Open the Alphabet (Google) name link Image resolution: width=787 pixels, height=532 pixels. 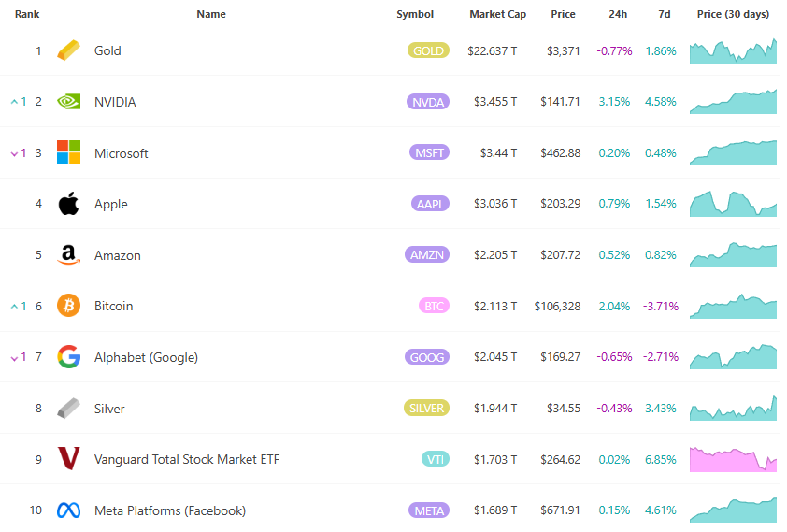click(146, 357)
